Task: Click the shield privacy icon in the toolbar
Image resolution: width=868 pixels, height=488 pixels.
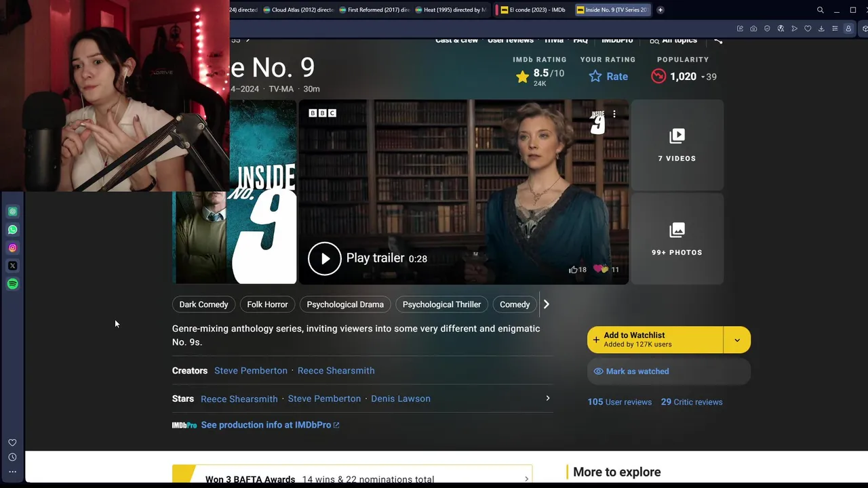Action: tap(767, 28)
